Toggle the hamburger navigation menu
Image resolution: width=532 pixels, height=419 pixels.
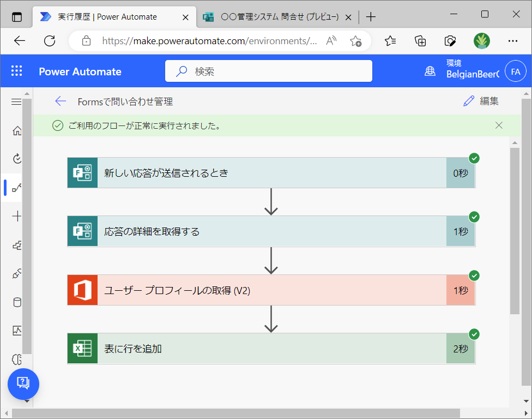click(16, 102)
